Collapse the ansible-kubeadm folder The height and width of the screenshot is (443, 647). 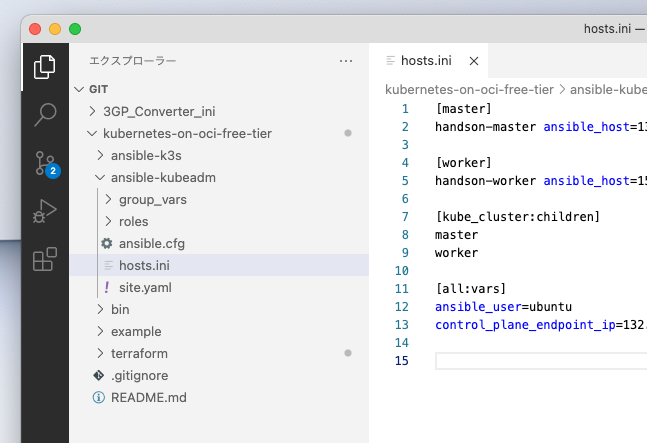tap(100, 177)
